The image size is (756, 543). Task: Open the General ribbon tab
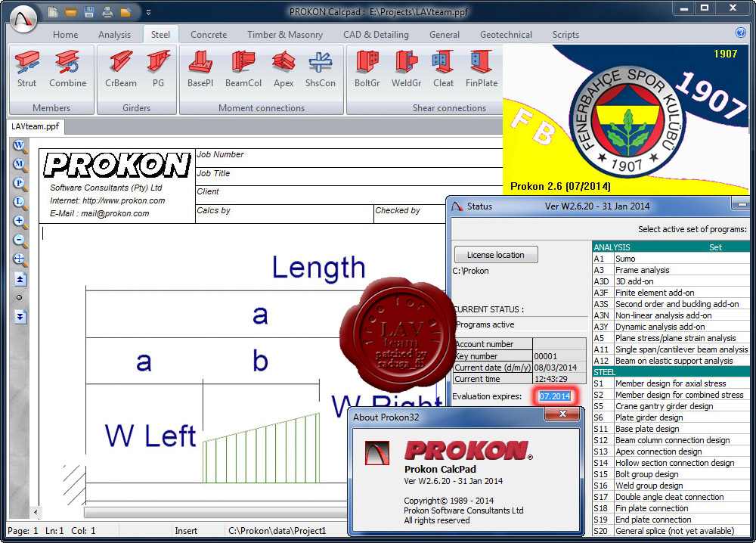(445, 35)
